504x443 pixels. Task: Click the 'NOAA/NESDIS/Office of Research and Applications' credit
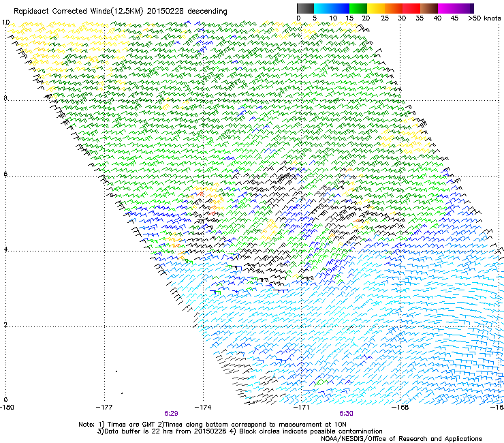401,439
